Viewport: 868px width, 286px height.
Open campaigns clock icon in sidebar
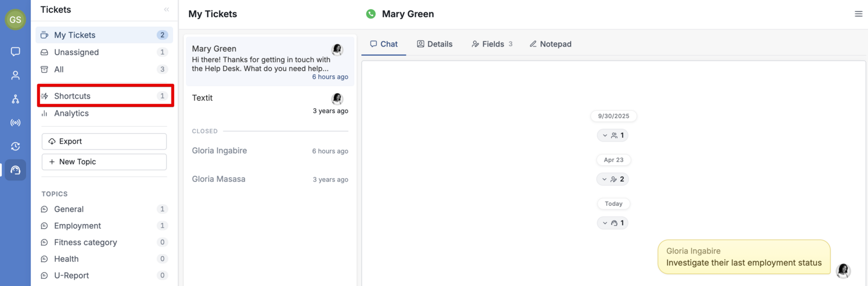15,146
